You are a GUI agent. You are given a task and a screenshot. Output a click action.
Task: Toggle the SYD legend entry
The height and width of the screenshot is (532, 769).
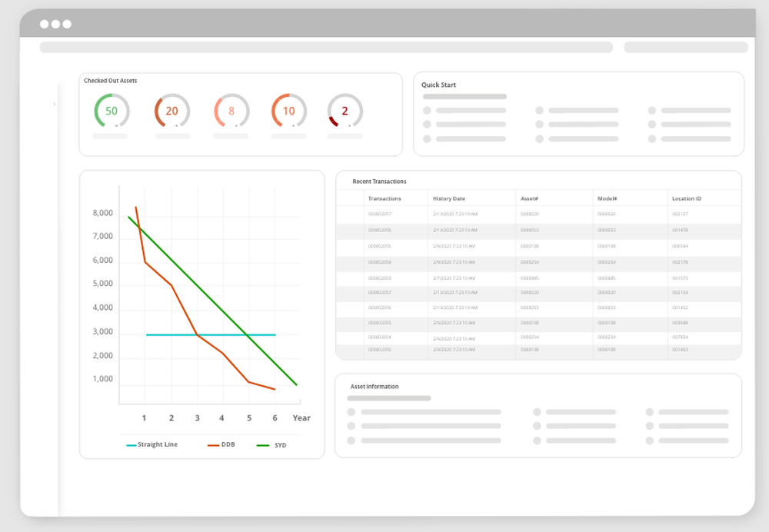tap(271, 445)
